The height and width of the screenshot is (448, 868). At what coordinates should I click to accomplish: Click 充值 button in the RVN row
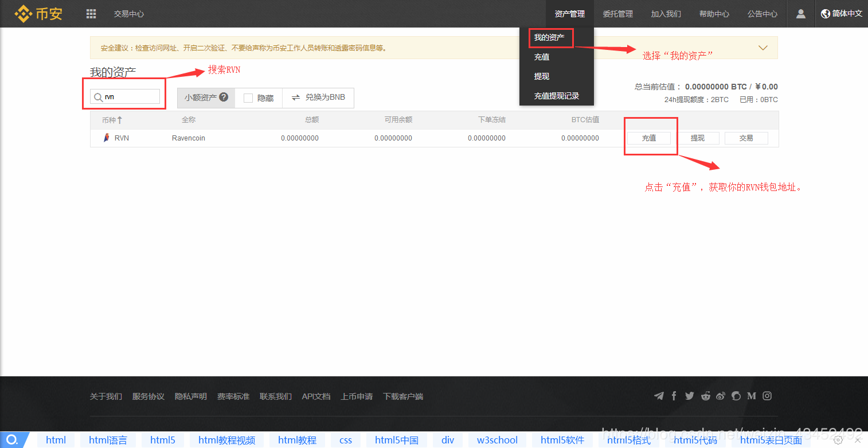[x=649, y=138]
